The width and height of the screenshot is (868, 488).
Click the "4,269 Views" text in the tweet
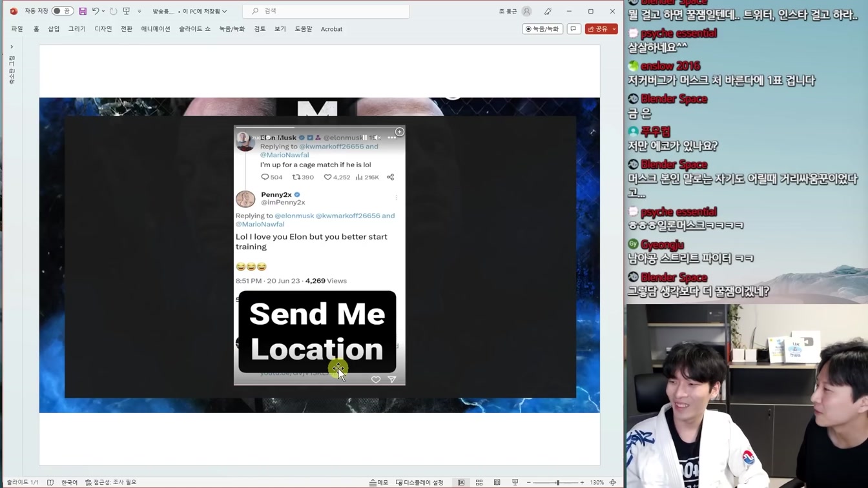click(x=326, y=281)
